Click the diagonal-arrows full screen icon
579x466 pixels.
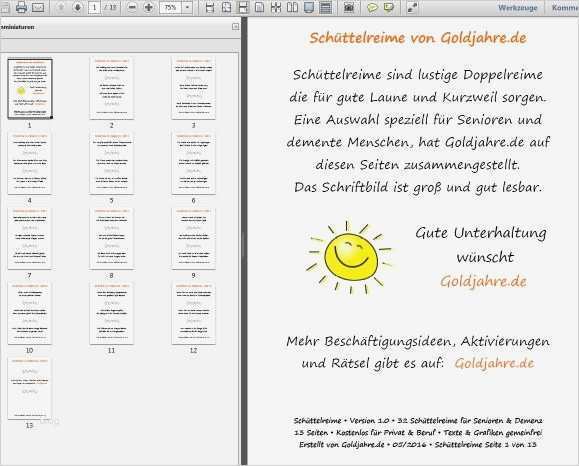412,7
